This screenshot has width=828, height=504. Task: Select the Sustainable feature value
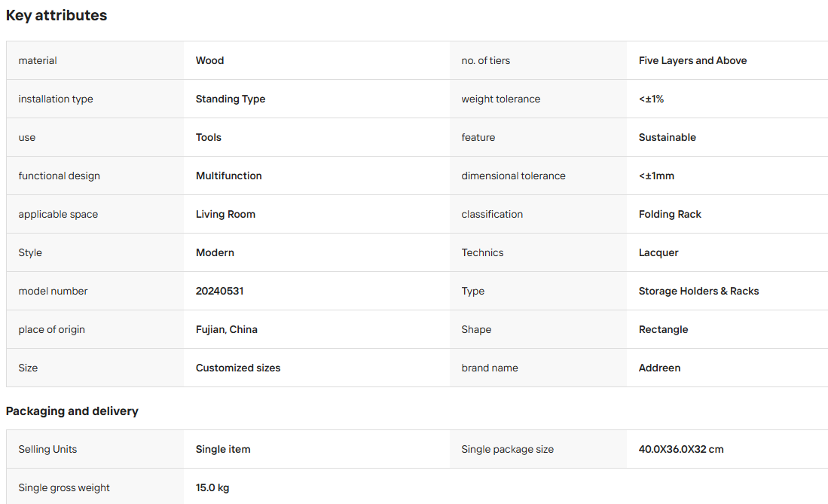(667, 137)
